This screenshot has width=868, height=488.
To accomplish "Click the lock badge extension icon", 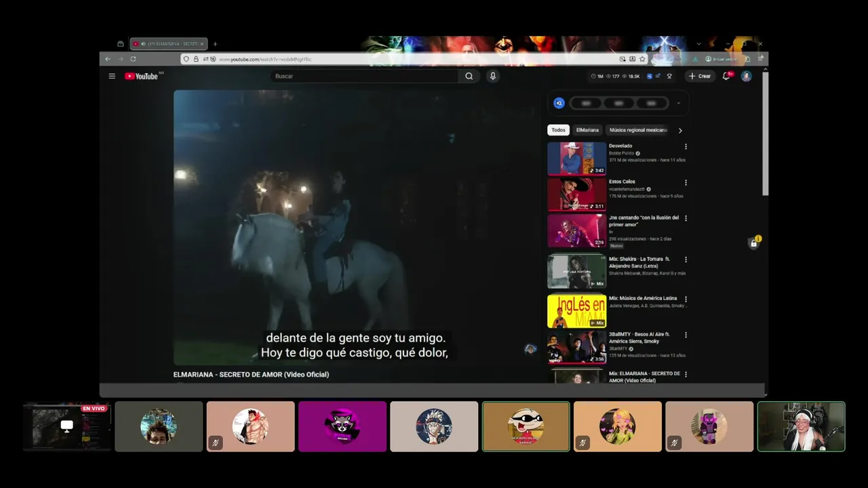I will (753, 243).
